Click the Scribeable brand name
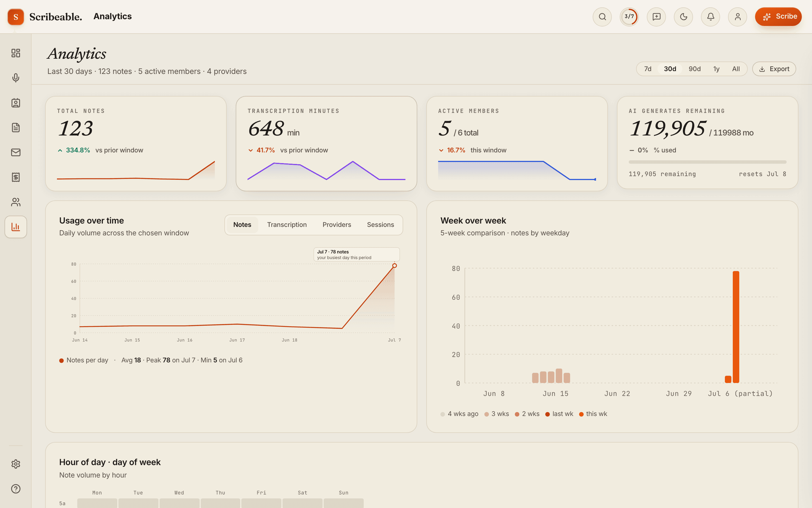 (x=56, y=17)
